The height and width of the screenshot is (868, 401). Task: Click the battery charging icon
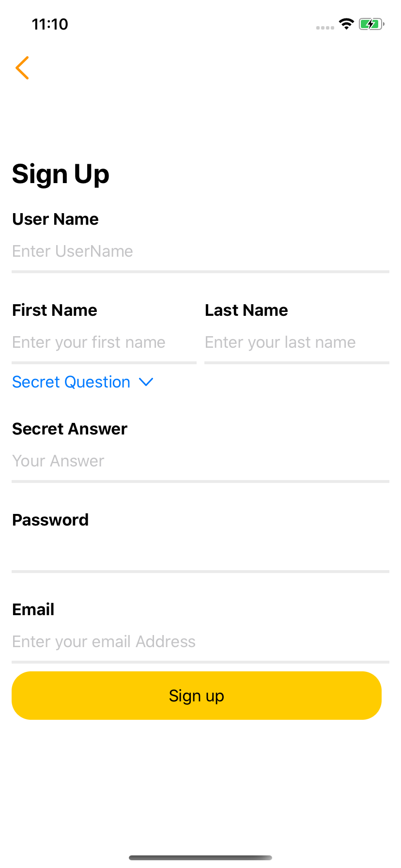[x=371, y=24]
